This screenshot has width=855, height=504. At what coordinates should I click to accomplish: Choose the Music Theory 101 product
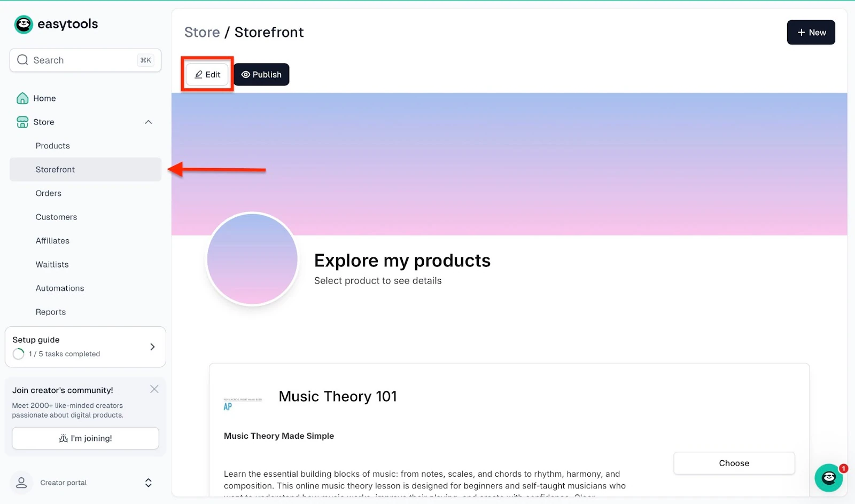pyautogui.click(x=734, y=463)
